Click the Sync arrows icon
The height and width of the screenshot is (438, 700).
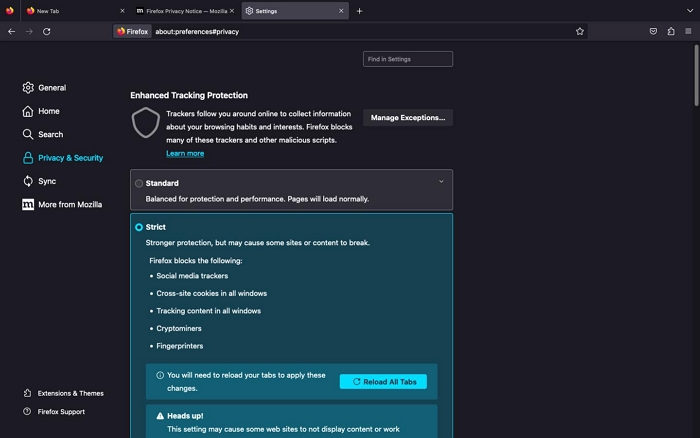28,181
